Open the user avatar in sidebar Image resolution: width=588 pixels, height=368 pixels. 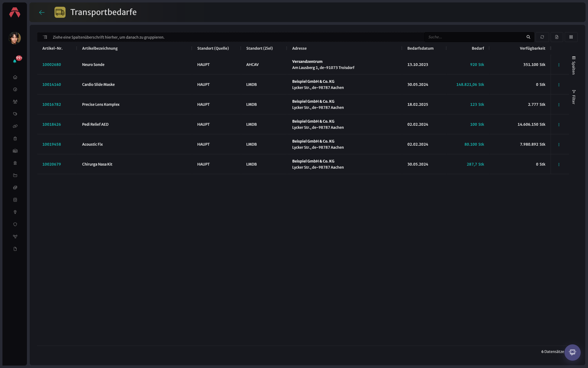tap(15, 38)
